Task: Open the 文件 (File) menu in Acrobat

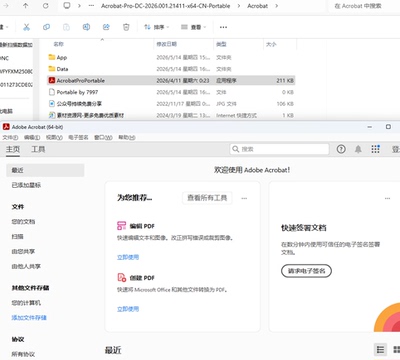Action: tap(10, 137)
